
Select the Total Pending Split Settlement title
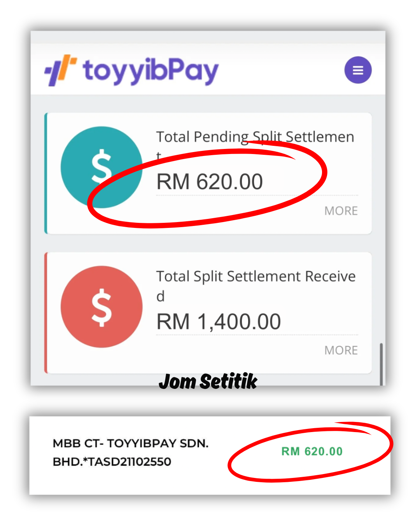(255, 137)
